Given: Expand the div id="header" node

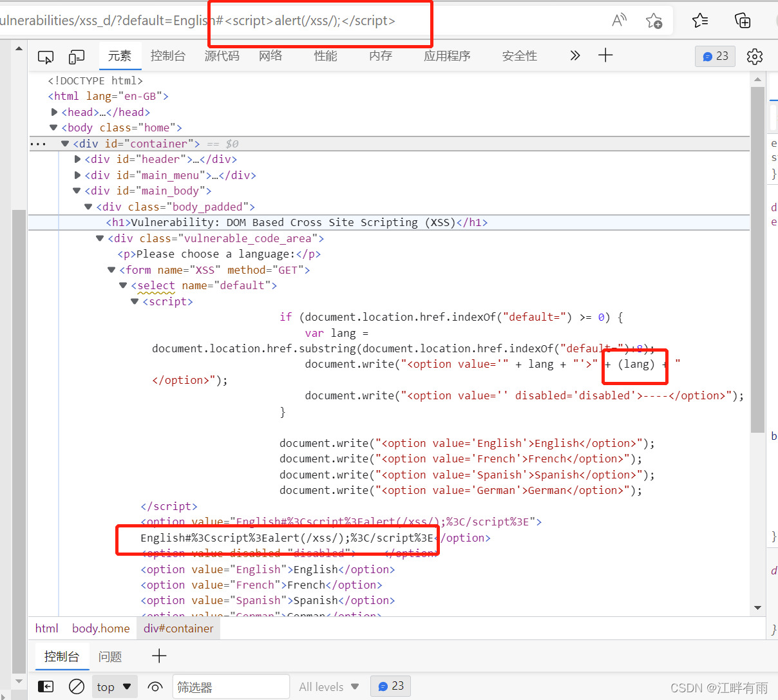Looking at the screenshot, I should (78, 159).
